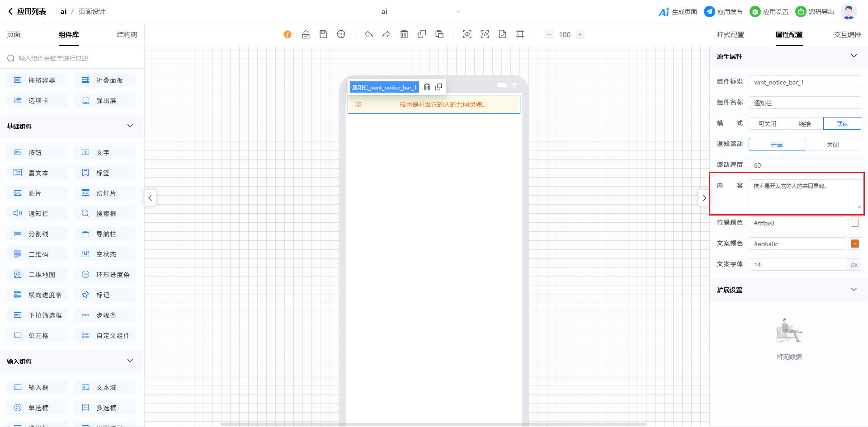Click the save icon in toolbar

(323, 34)
